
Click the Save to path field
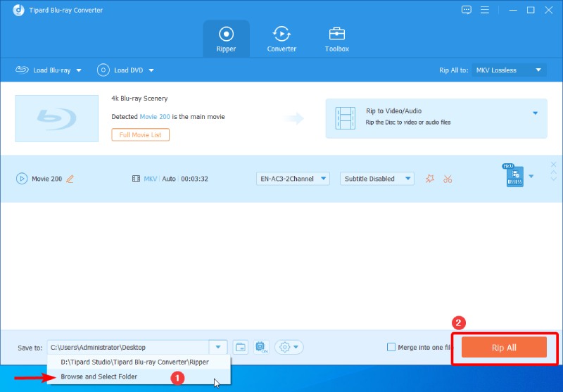tap(128, 347)
